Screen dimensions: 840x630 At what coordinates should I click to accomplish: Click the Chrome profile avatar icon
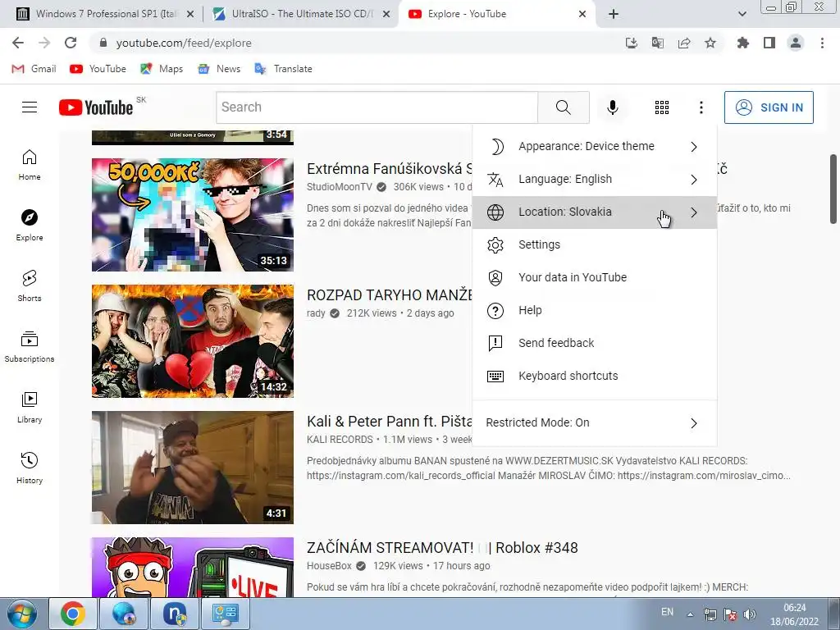[796, 43]
